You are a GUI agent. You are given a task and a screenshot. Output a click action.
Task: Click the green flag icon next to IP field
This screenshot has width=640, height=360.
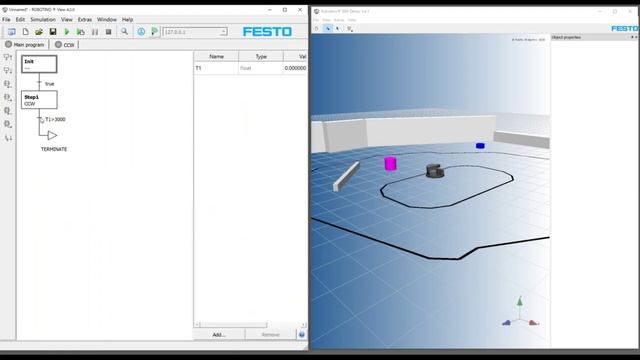click(154, 32)
